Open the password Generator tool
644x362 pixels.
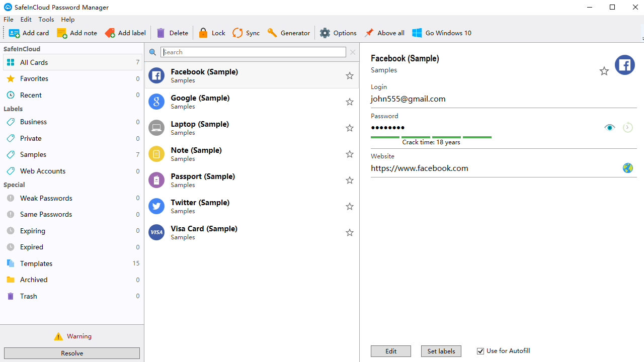[x=272, y=33]
